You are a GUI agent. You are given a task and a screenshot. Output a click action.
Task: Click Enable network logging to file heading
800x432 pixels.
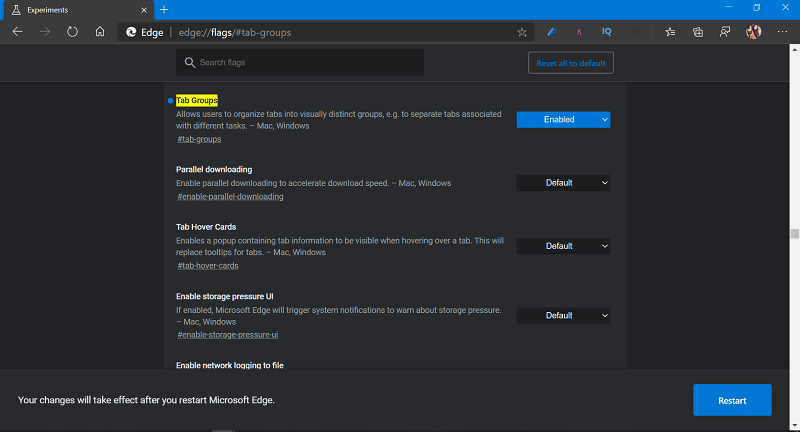[230, 365]
